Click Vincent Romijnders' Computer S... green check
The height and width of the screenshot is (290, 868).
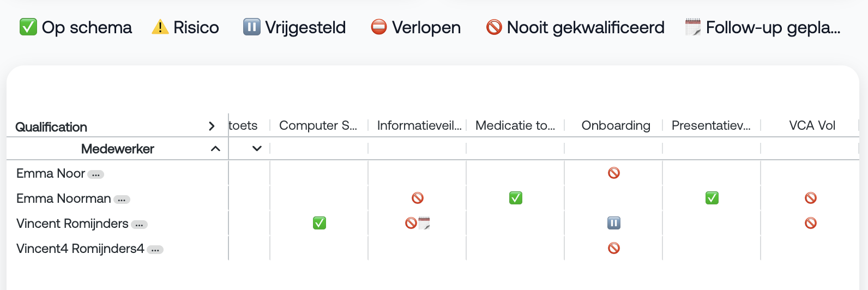320,223
